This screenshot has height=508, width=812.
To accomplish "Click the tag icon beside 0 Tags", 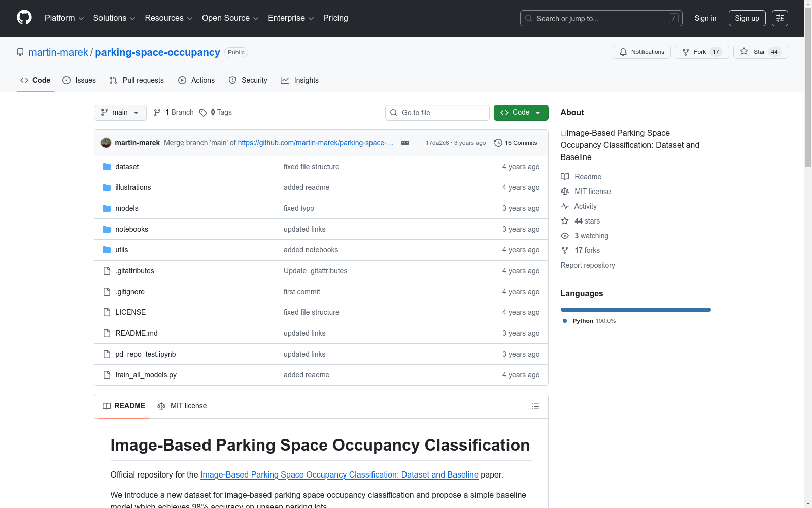I will (x=203, y=113).
